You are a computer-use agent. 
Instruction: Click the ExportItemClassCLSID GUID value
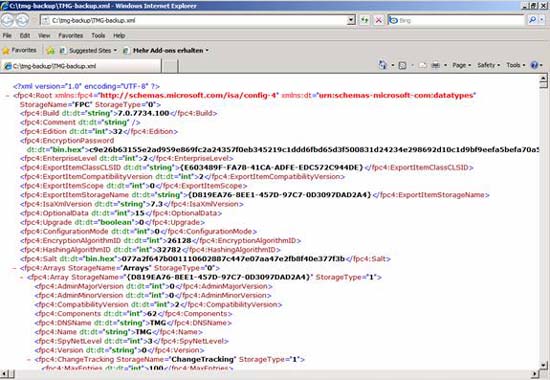[271, 167]
